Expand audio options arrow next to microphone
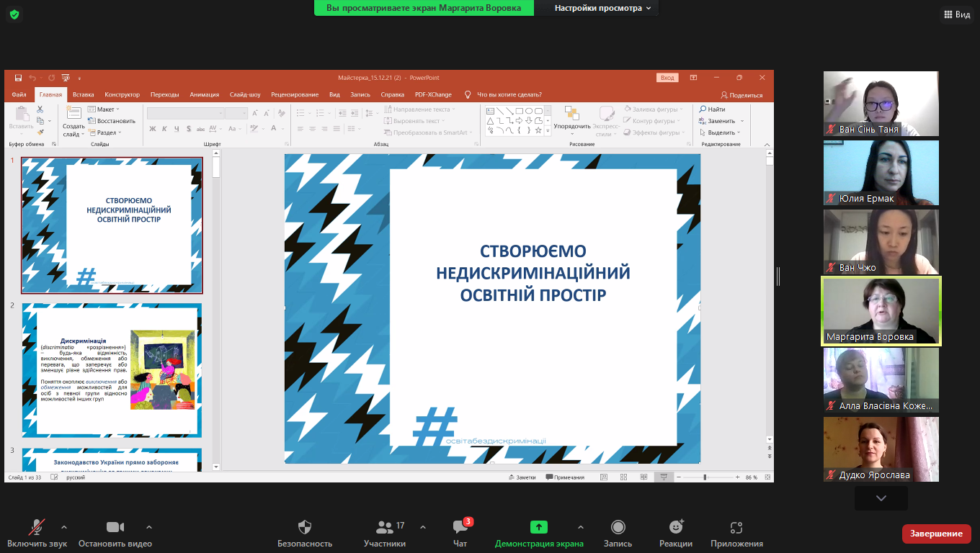Image resolution: width=980 pixels, height=553 pixels. 64,526
